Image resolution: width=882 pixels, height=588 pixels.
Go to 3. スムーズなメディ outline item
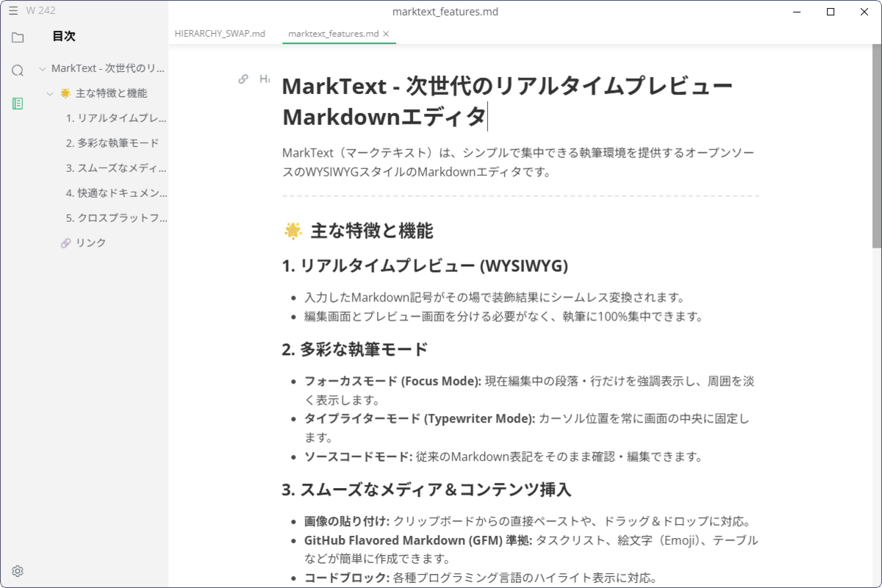point(116,168)
